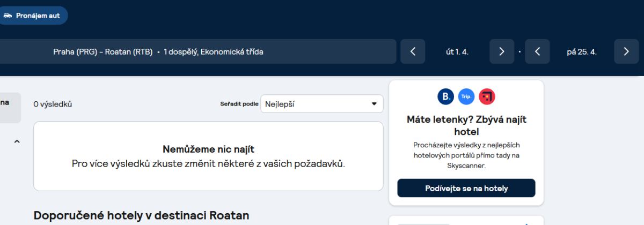
Task: Advance departure date after út 1. 4.
Action: click(x=501, y=51)
